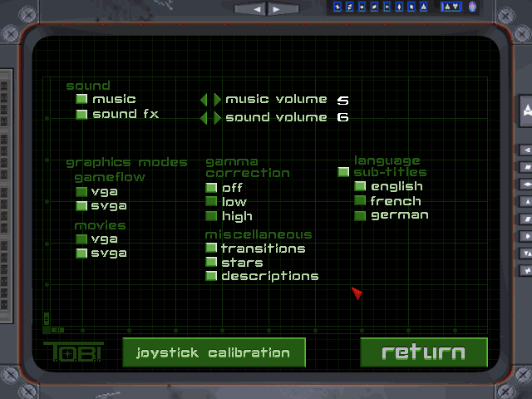Toggle the sub-titles checkbox
The image size is (532, 399).
click(x=343, y=172)
